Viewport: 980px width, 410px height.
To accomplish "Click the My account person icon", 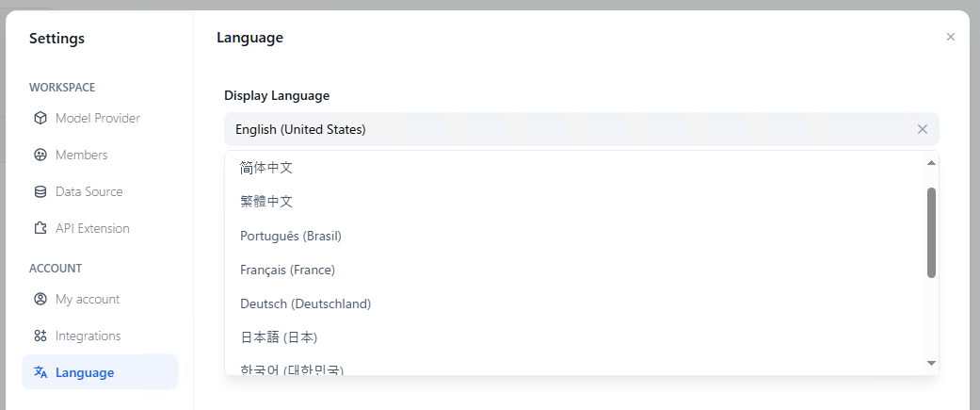I will click(x=40, y=299).
